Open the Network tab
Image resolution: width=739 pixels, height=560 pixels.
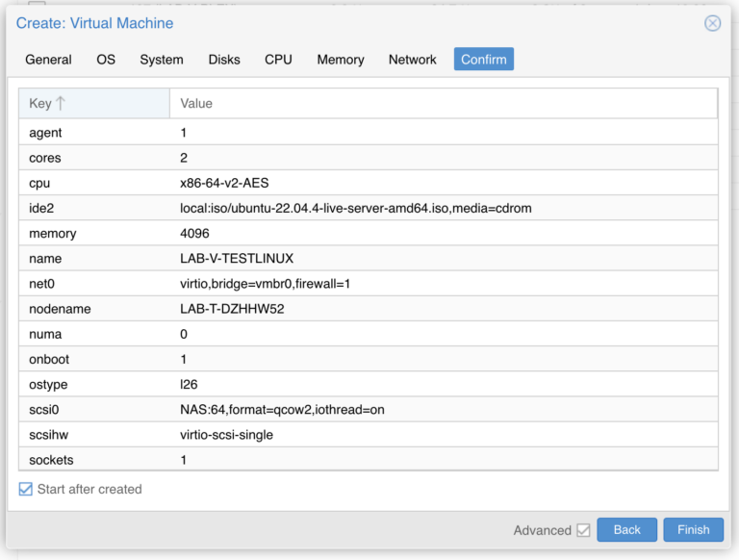[x=413, y=60]
